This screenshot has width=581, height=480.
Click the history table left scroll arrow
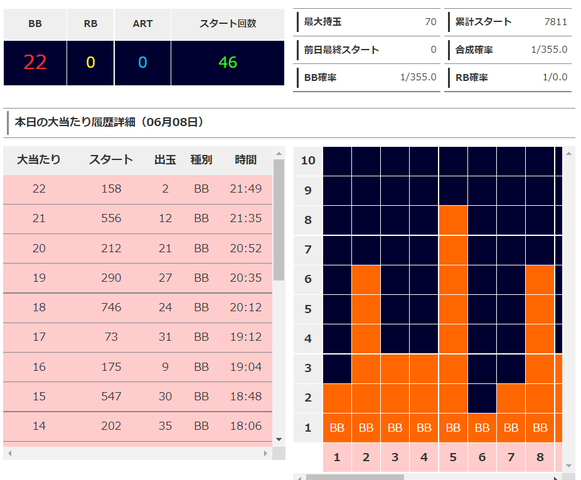[10, 453]
